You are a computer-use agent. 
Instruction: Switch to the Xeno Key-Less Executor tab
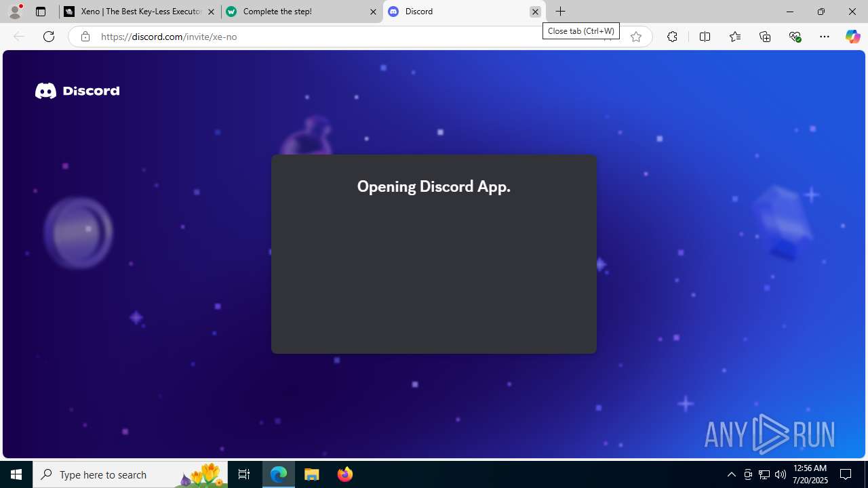click(x=140, y=12)
